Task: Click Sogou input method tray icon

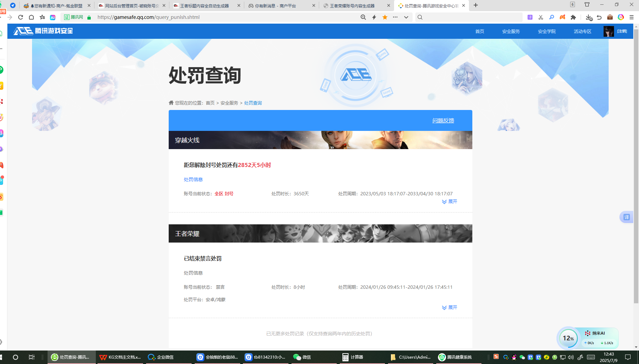Action: point(496,357)
